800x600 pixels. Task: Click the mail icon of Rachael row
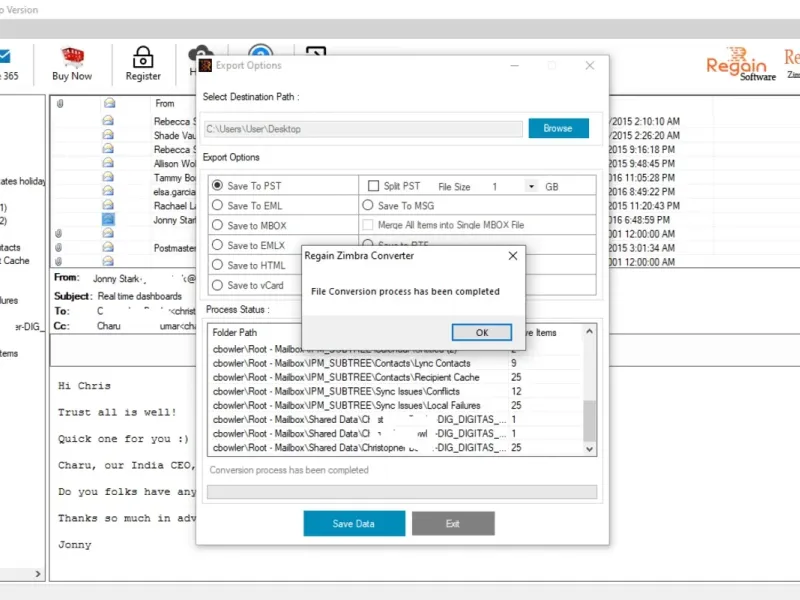(108, 205)
